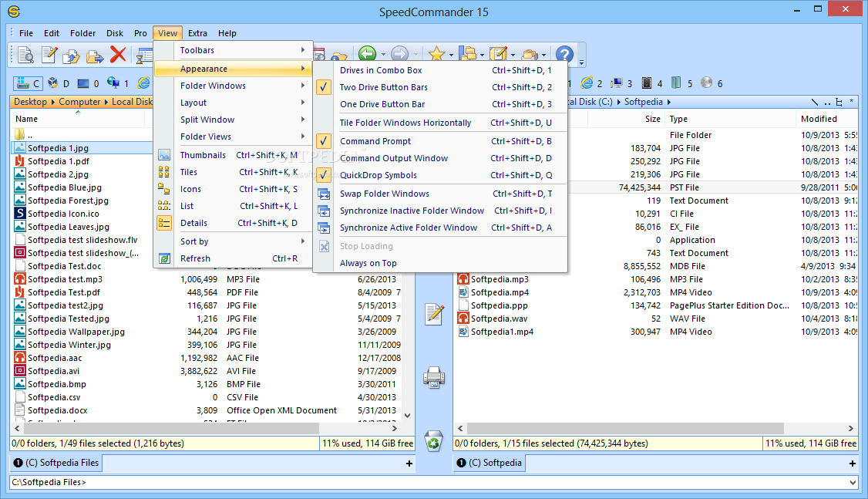Open favorites star dropdown arrow

click(451, 55)
